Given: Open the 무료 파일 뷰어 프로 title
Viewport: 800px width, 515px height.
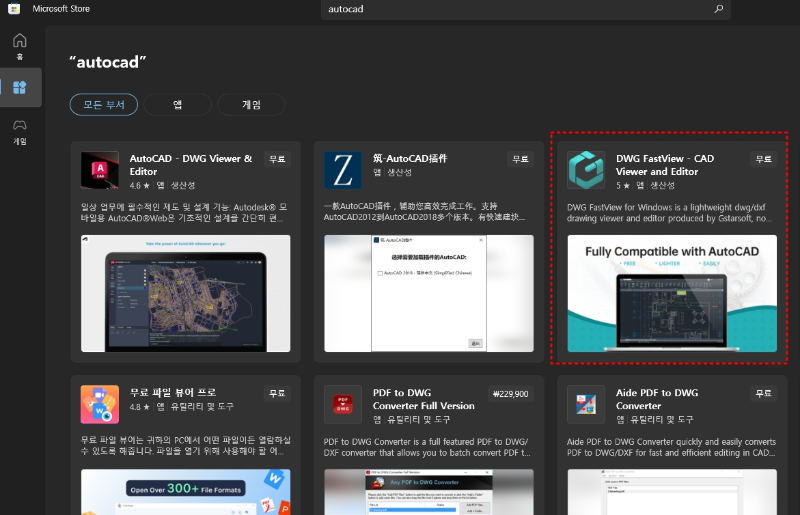Looking at the screenshot, I should click(x=173, y=393).
